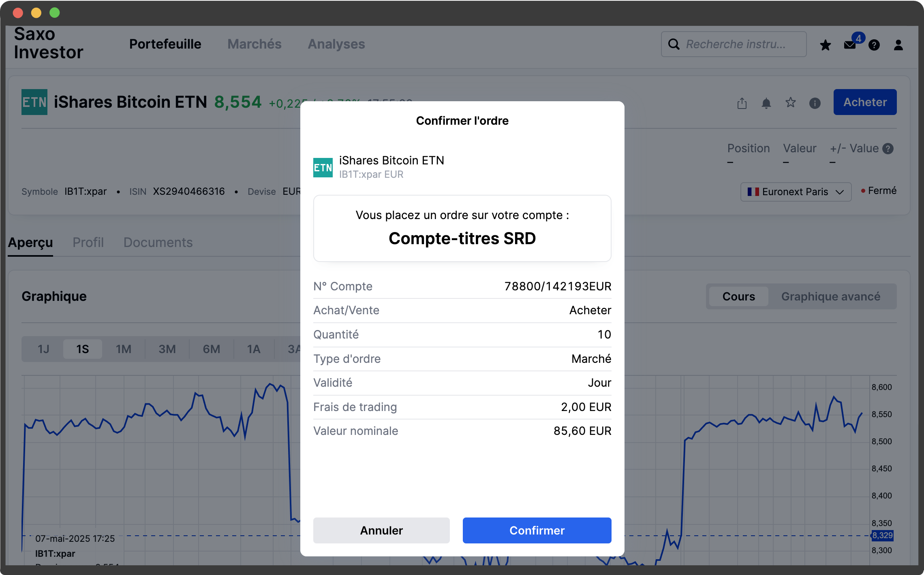The width and height of the screenshot is (924, 575).
Task: Confirm the order with the Confirmer button
Action: [537, 530]
